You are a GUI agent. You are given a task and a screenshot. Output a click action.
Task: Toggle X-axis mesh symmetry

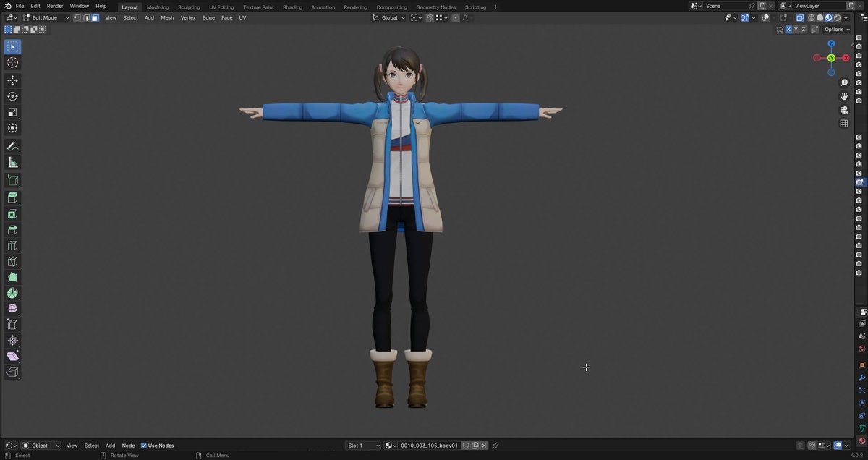pyautogui.click(x=788, y=30)
